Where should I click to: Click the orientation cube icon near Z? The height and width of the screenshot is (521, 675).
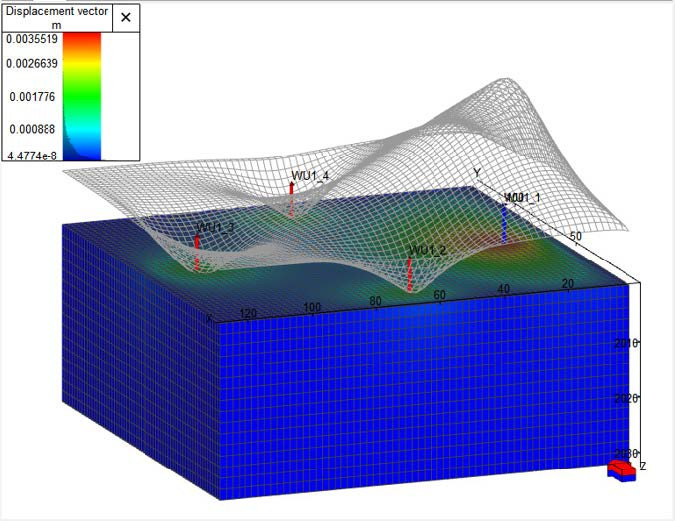pyautogui.click(x=622, y=470)
